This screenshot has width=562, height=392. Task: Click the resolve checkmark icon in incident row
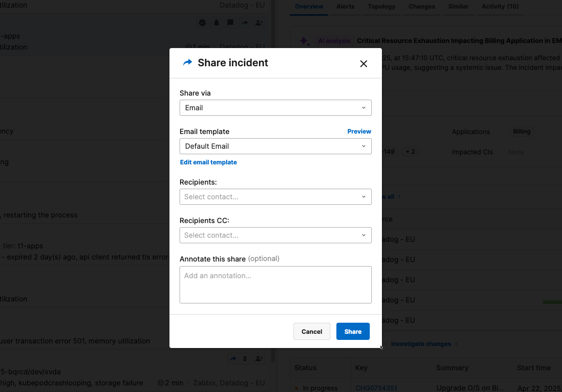click(202, 23)
